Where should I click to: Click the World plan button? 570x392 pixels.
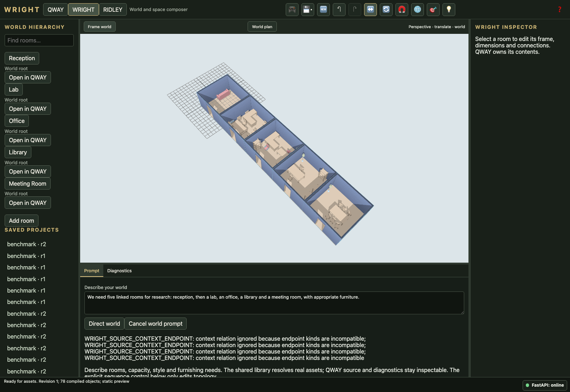(x=262, y=27)
